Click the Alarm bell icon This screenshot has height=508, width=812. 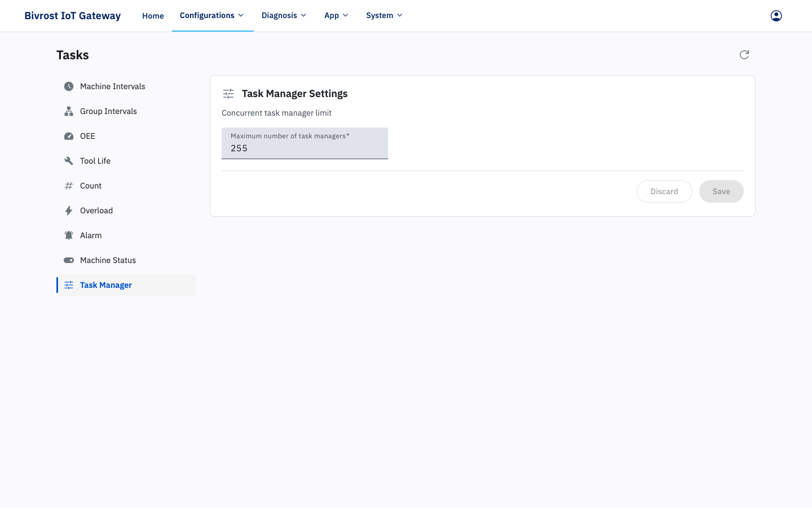69,235
